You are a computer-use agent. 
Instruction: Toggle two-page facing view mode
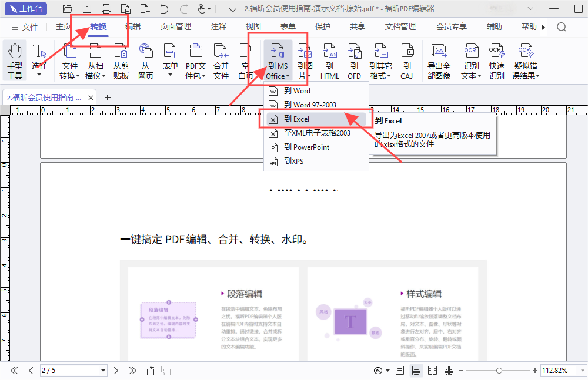point(433,371)
